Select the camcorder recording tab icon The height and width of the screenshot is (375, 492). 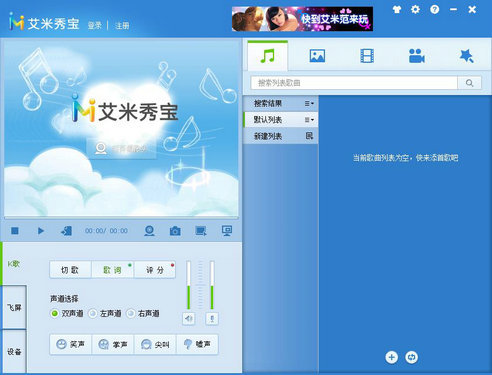point(417,56)
